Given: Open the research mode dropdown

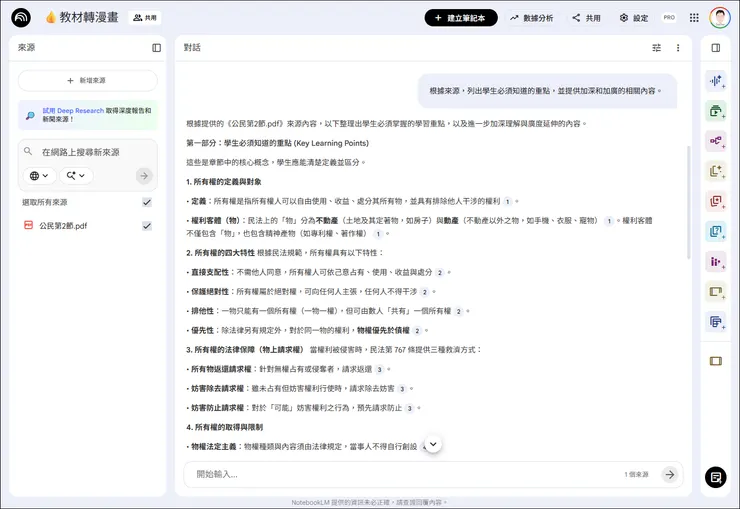Looking at the screenshot, I should (x=76, y=175).
